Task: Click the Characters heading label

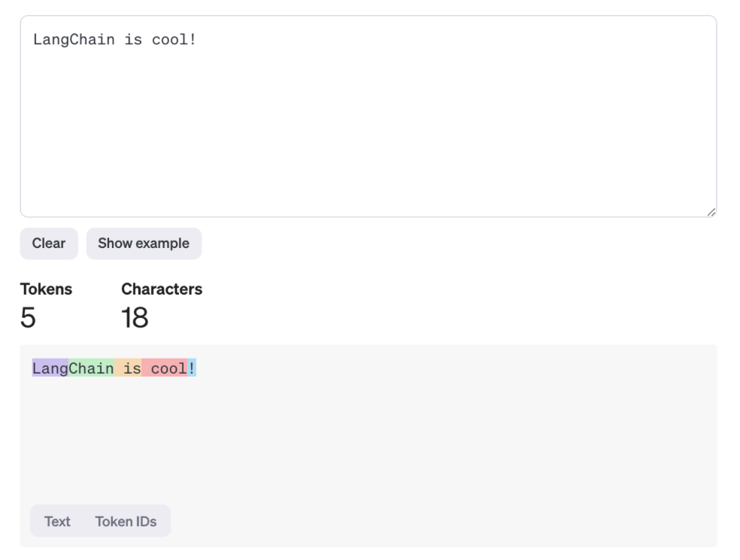Action: pyautogui.click(x=162, y=289)
